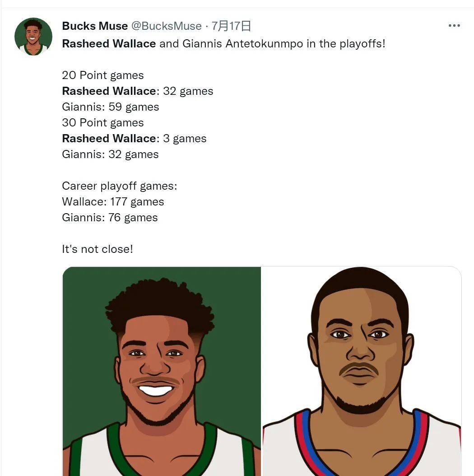Open the Rasheed Wallace cartoon image
Viewport: 474px width, 476px height.
pos(362,371)
